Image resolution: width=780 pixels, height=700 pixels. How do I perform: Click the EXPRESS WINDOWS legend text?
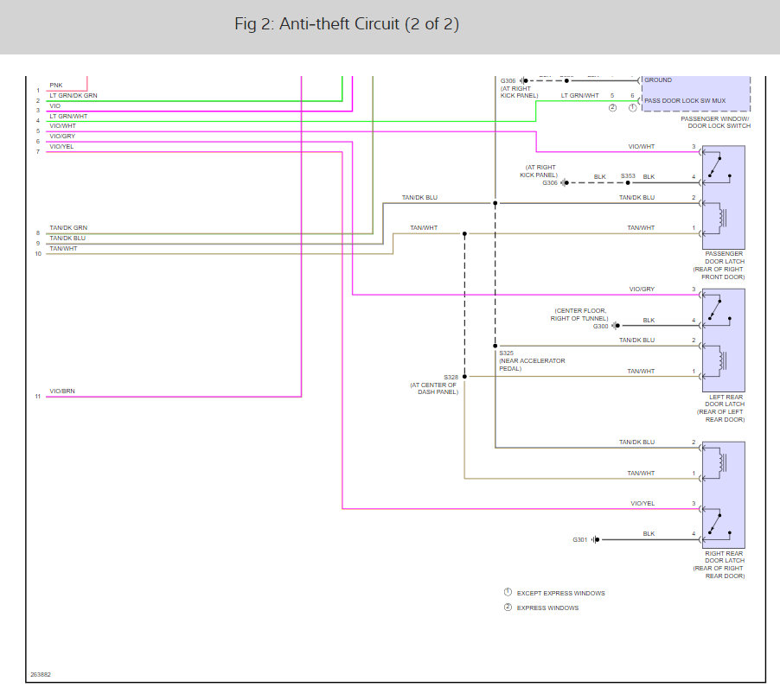[547, 608]
